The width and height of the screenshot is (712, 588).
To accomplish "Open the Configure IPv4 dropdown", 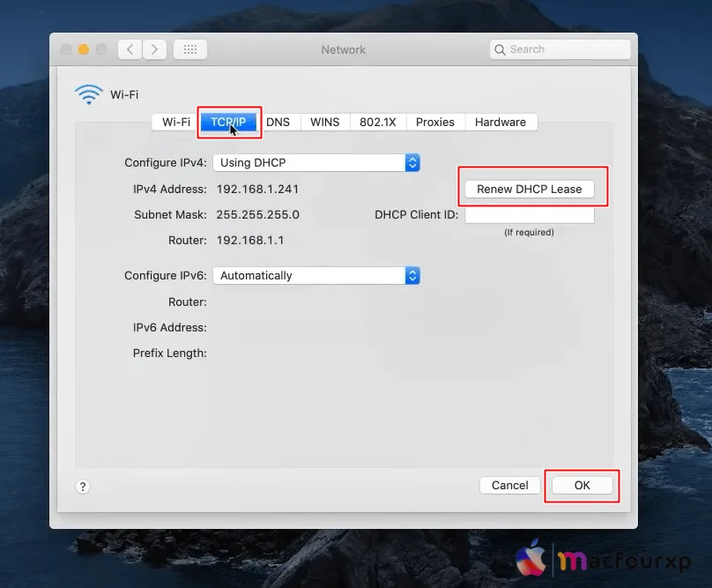I will click(316, 163).
